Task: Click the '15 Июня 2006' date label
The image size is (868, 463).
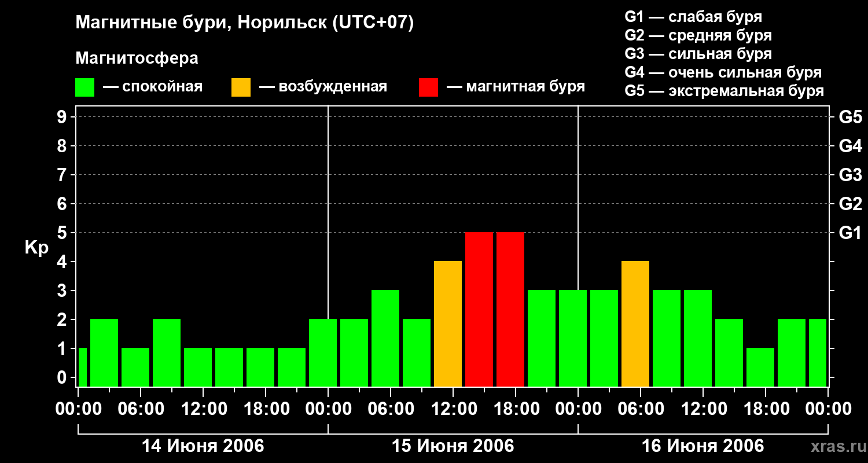Action: coord(453,446)
